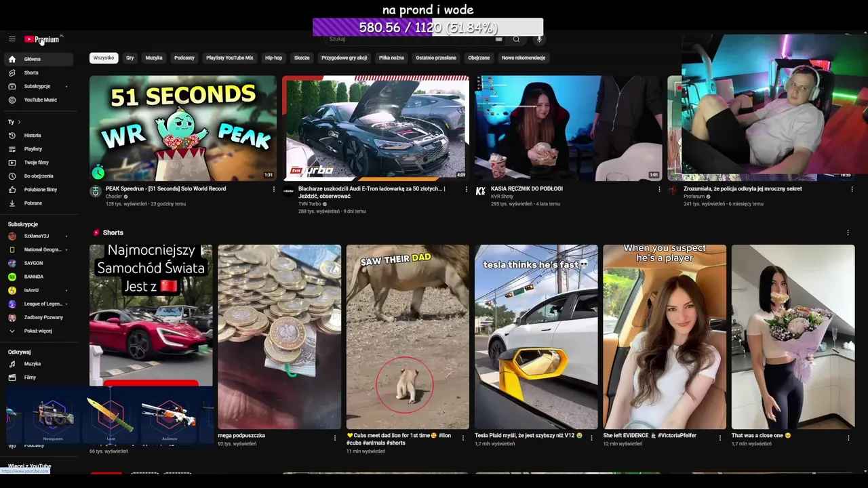Open Do obejrzenia list
Screen dimensions: 868x488
[x=39, y=176]
